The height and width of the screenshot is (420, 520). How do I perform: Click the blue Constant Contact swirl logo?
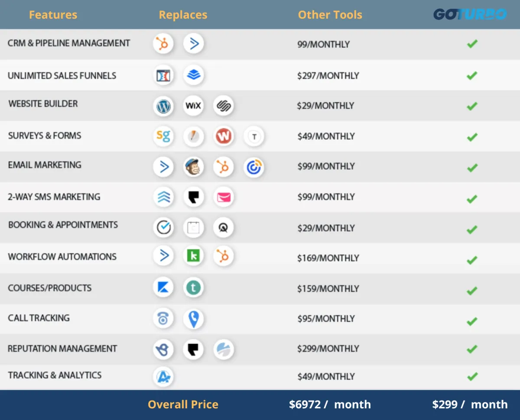[x=254, y=167]
